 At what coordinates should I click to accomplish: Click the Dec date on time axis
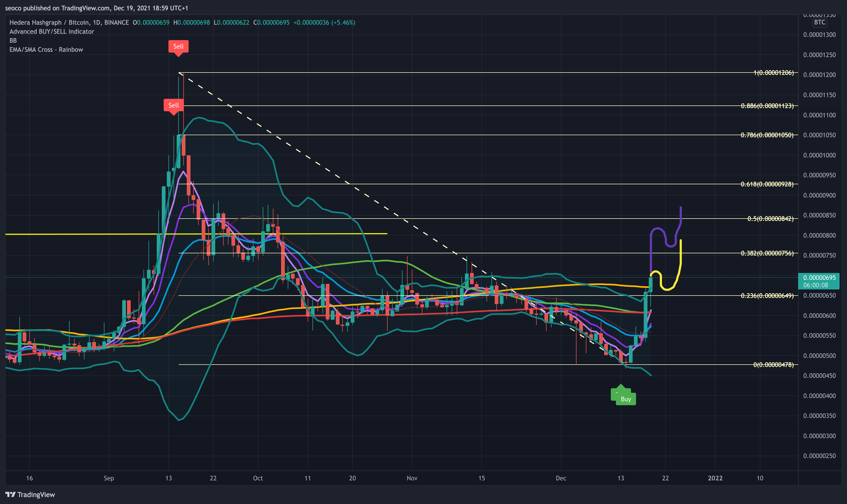tap(561, 478)
